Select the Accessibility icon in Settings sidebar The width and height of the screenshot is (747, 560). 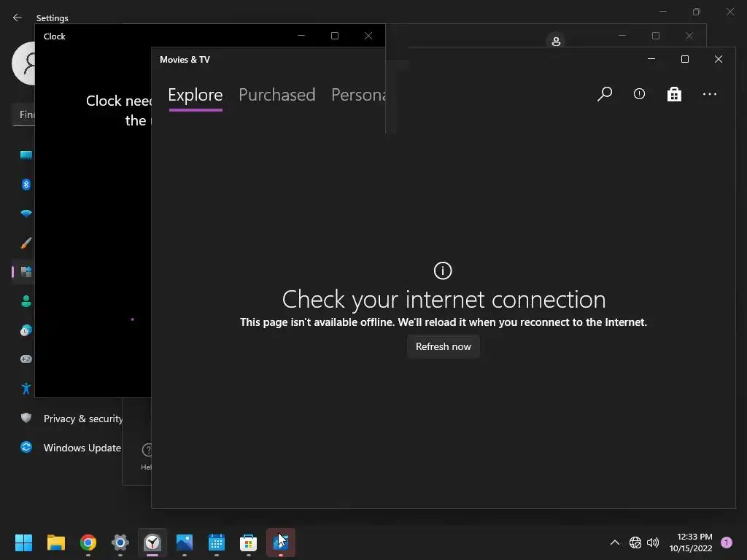point(26,389)
